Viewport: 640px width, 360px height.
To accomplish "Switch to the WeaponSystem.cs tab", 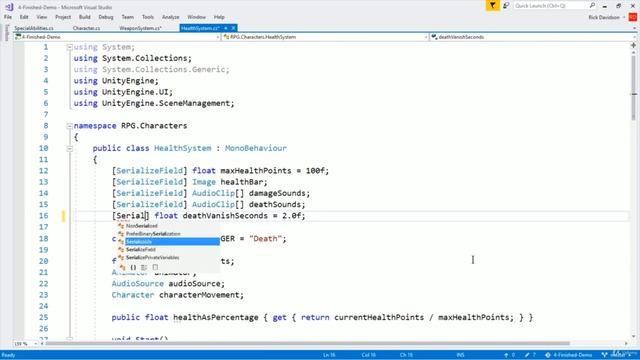I will [x=140, y=28].
